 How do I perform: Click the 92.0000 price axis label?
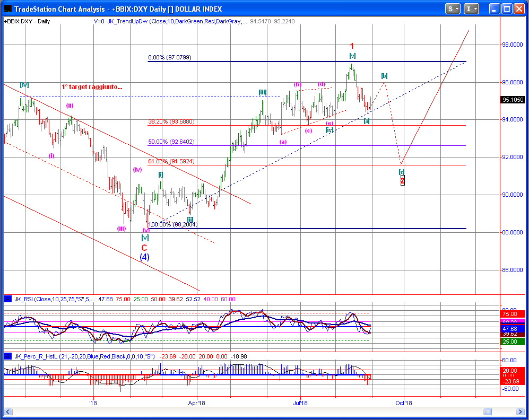pyautogui.click(x=513, y=157)
